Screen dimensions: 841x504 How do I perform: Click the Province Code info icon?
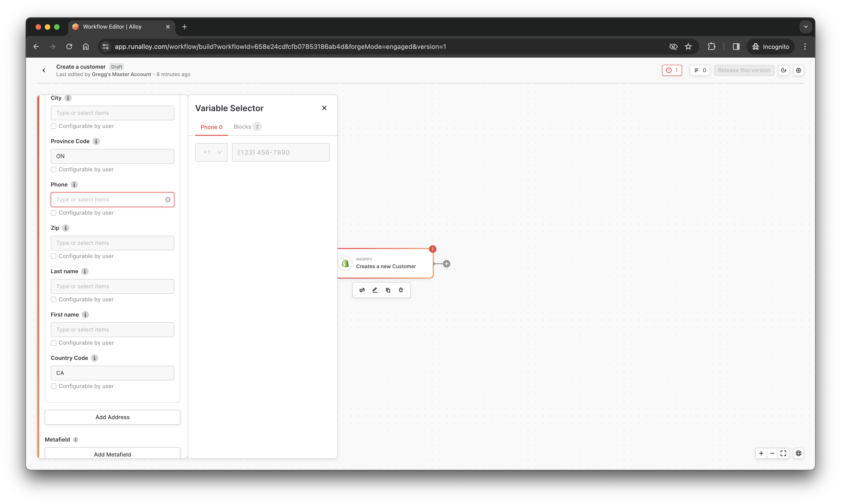(x=96, y=141)
